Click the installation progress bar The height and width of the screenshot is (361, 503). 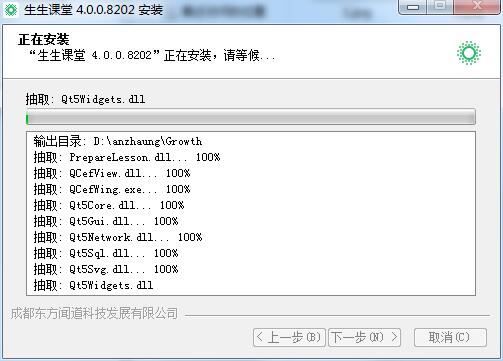(x=251, y=117)
